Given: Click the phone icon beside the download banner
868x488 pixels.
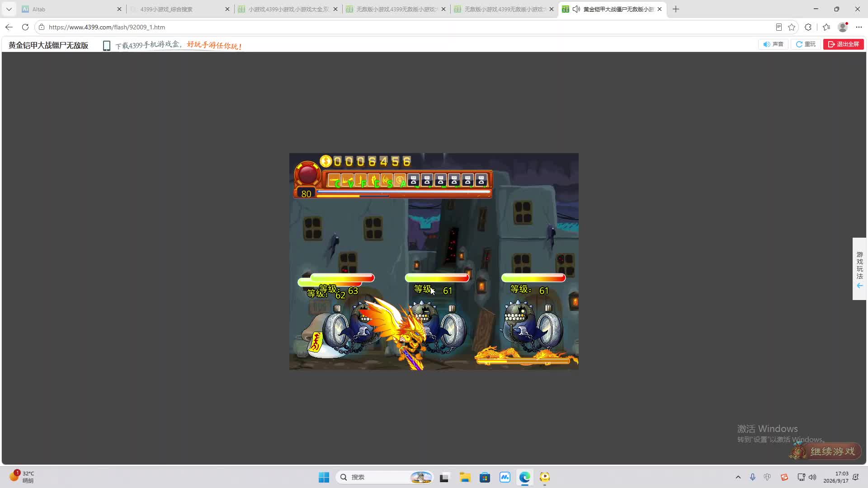Looking at the screenshot, I should tap(107, 46).
